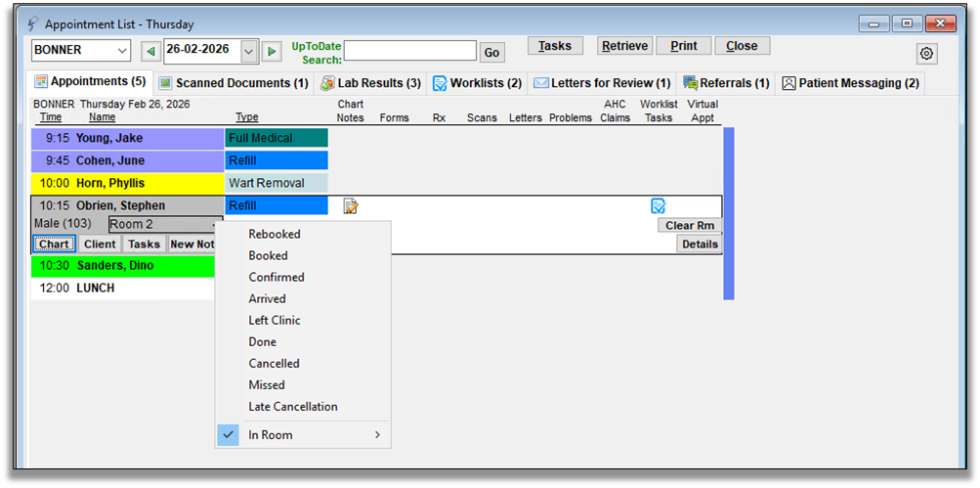Expand the Room 2 dropdown

213,225
